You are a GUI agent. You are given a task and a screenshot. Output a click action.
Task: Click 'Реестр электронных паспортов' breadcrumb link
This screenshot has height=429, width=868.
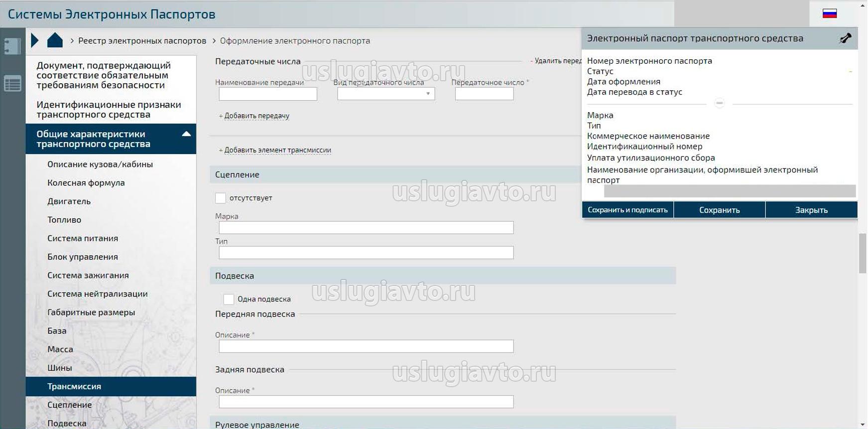(x=142, y=41)
